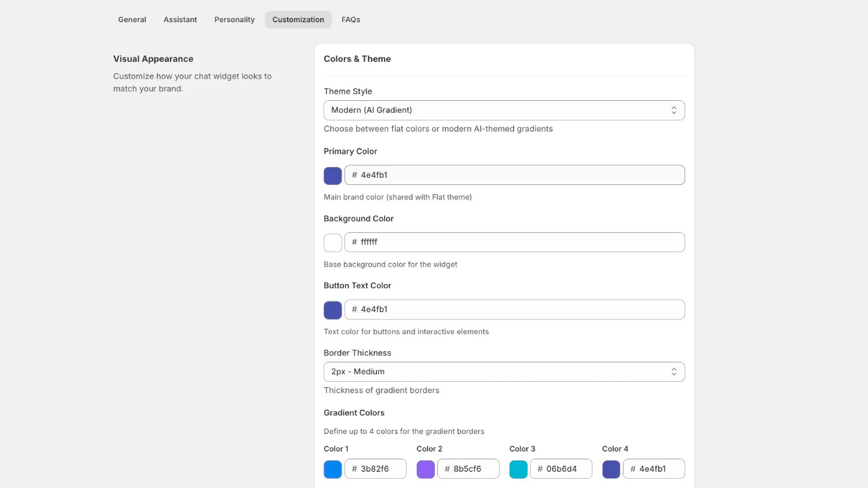
Task: Open the Gradient Color 4 indigo swatch
Action: [611, 470]
